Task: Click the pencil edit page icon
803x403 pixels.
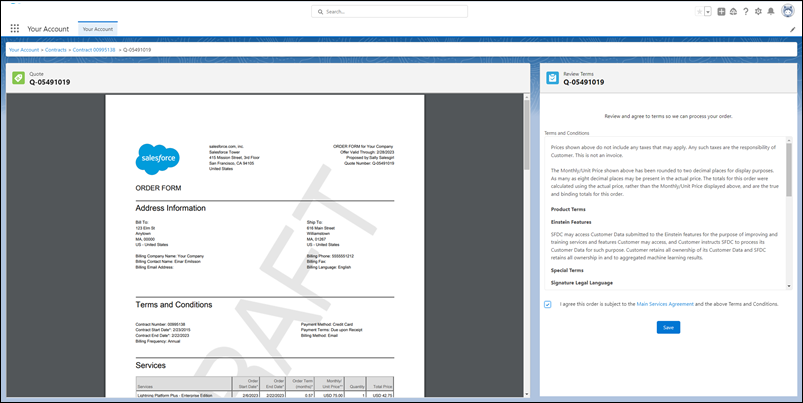Action: pyautogui.click(x=792, y=30)
